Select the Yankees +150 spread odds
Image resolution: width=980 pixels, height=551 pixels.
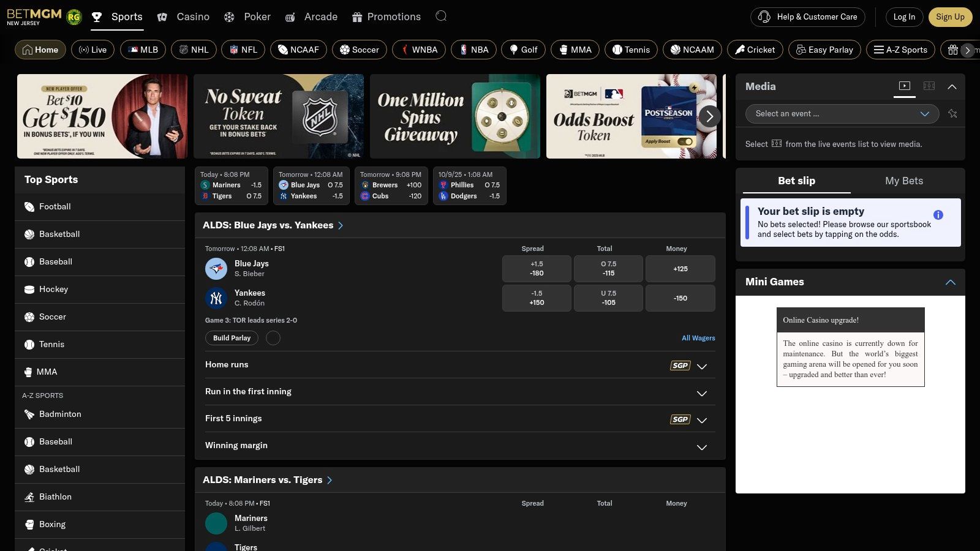pos(537,298)
